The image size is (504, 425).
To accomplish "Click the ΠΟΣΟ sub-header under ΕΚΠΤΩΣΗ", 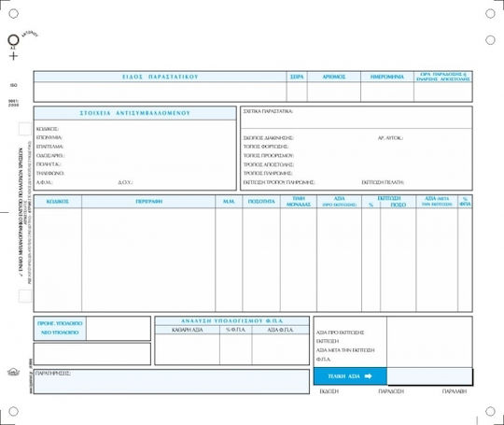I will [x=399, y=205].
